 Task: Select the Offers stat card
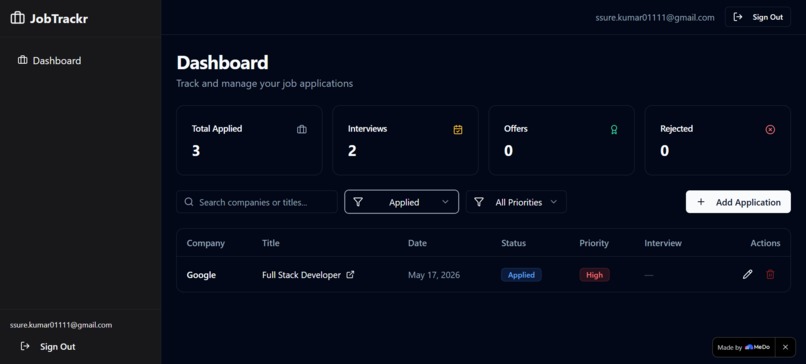coord(561,140)
